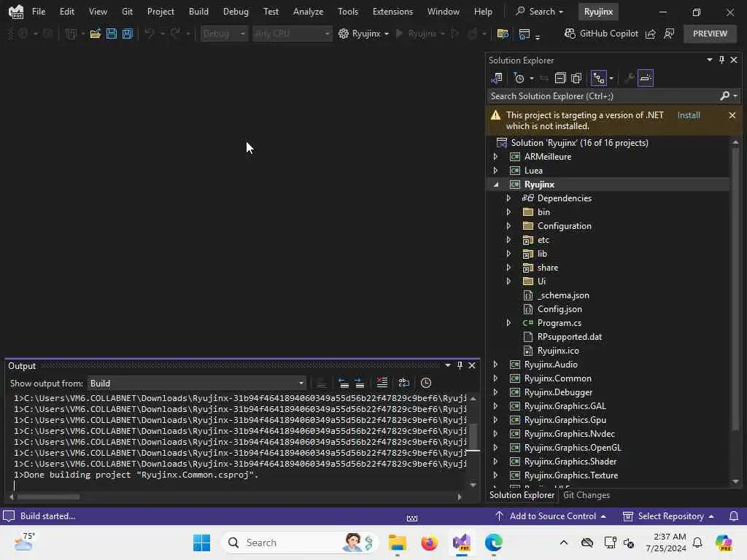Toggle timestamps clock icon in Output panel
This screenshot has height=560, width=747.
click(x=426, y=383)
